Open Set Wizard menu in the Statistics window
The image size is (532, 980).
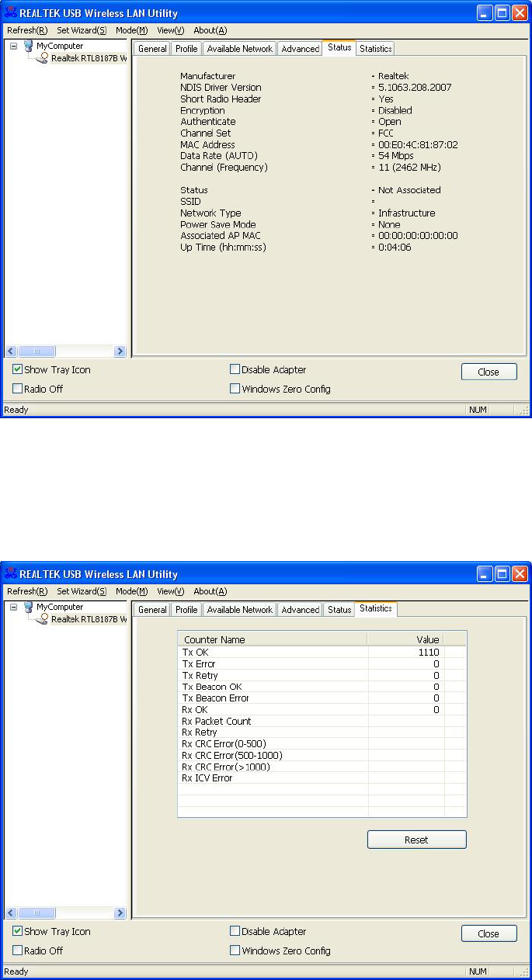[82, 591]
